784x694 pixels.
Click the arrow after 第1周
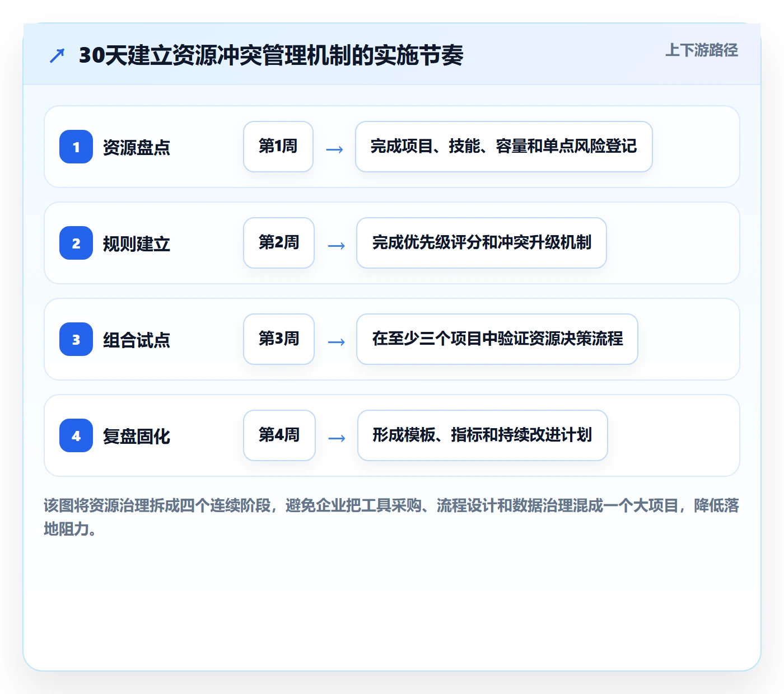[334, 149]
